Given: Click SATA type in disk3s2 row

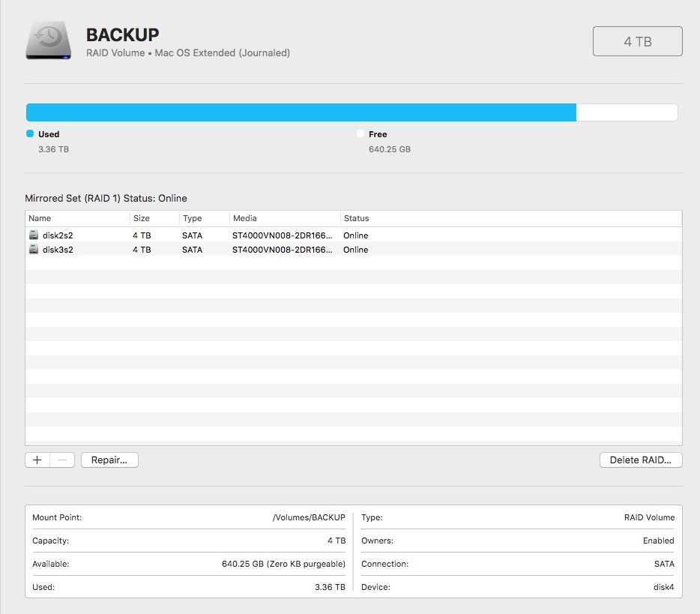Looking at the screenshot, I should click(x=192, y=250).
